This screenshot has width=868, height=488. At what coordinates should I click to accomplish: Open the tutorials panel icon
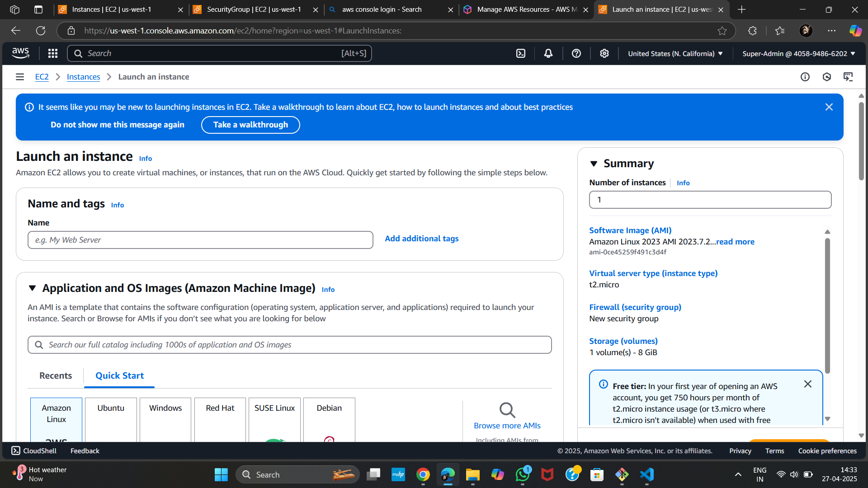click(849, 77)
